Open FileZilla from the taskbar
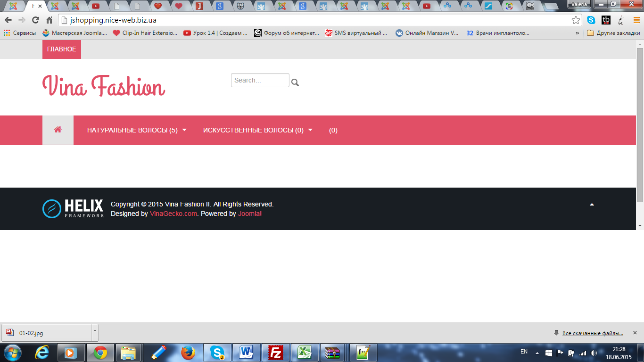Viewport: 644px width, 362px height. pyautogui.click(x=275, y=353)
